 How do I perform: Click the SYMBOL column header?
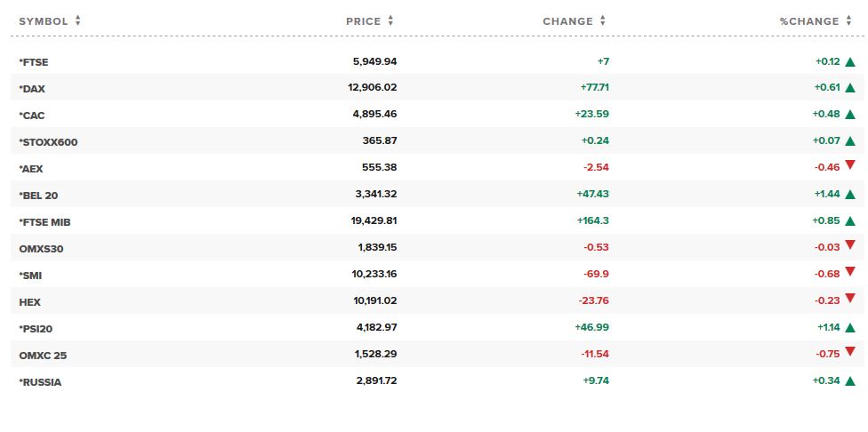coord(44,21)
